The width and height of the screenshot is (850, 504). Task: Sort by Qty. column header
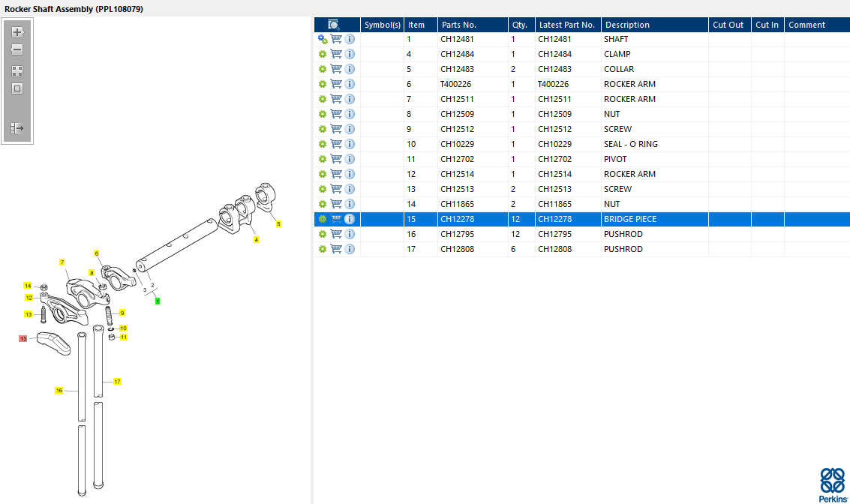click(x=521, y=25)
